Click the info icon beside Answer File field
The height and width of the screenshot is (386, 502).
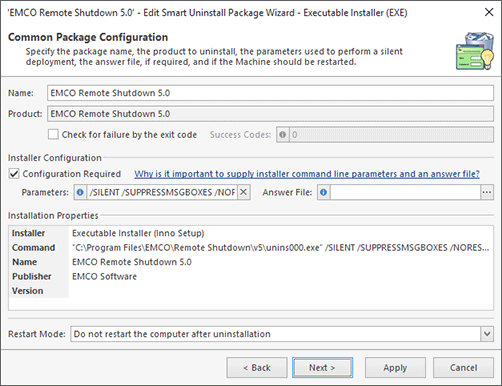[x=323, y=192]
